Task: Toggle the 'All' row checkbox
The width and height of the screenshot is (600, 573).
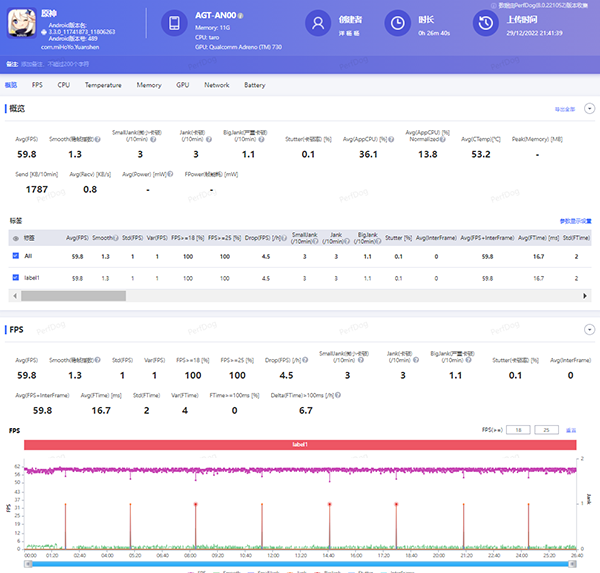Action: click(x=15, y=257)
